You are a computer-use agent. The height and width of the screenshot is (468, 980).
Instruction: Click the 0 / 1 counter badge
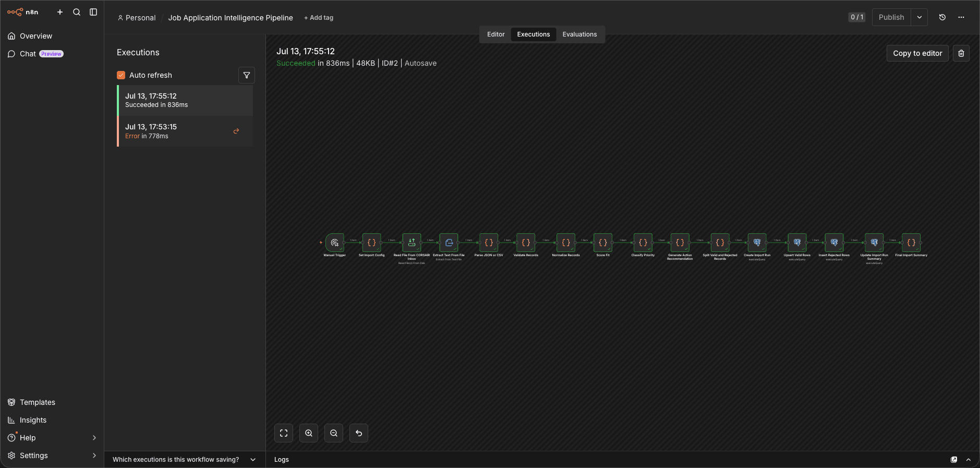857,17
